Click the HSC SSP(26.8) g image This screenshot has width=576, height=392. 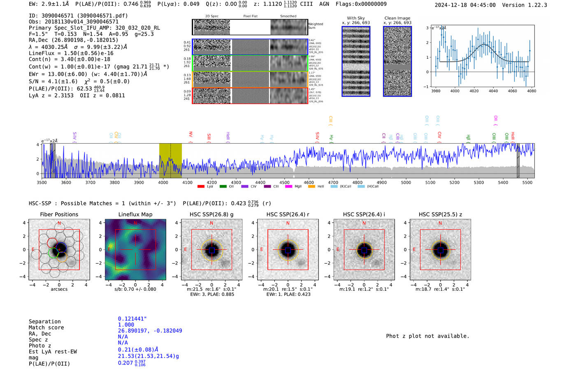tap(211, 250)
